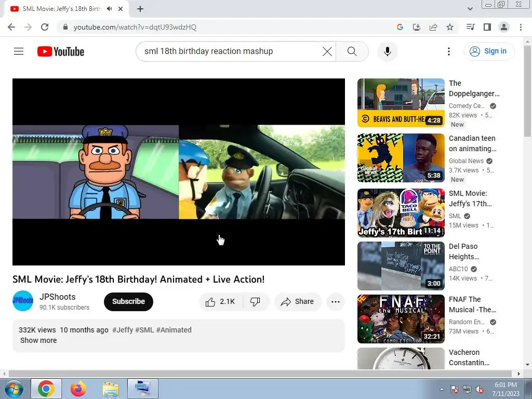The height and width of the screenshot is (399, 532).
Task: Expand description with Show more
Action: 38,340
